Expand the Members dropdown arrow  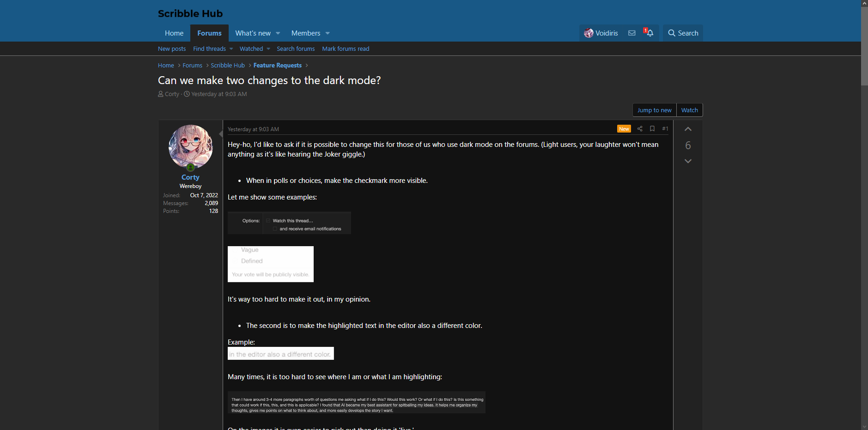pos(328,33)
